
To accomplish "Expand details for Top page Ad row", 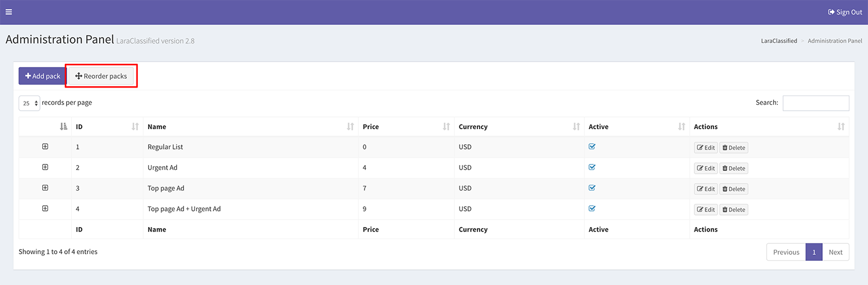I will point(45,188).
